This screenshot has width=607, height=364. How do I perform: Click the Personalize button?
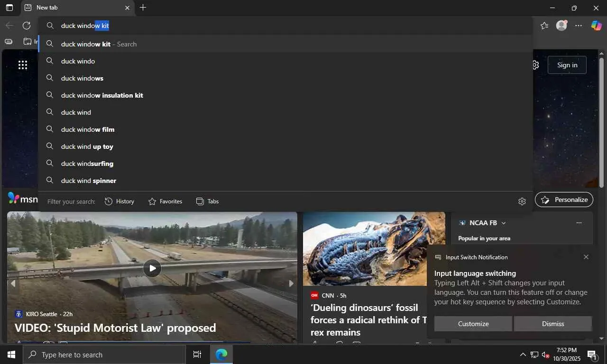tap(564, 200)
